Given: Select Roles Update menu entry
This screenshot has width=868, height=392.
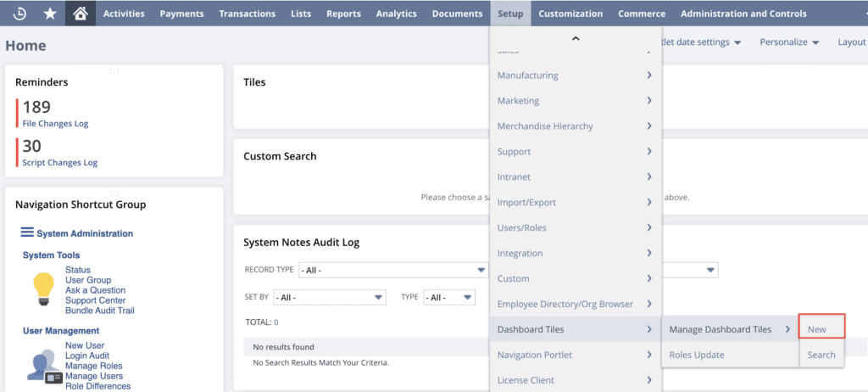Looking at the screenshot, I should pos(697,355).
